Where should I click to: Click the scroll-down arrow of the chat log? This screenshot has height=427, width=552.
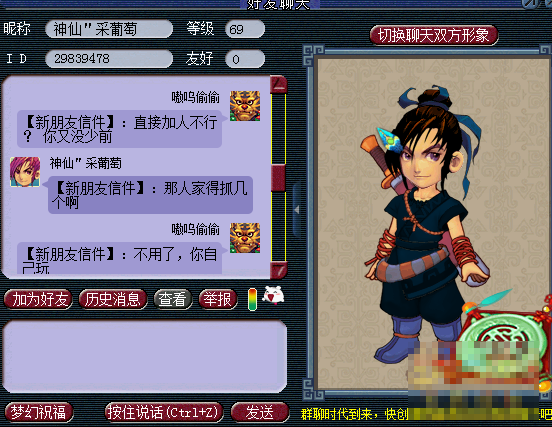click(x=279, y=270)
